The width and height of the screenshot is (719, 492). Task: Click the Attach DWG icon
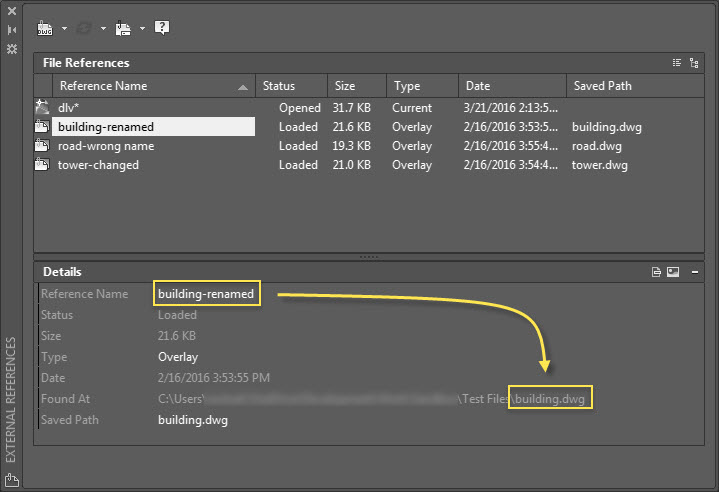click(x=45, y=28)
